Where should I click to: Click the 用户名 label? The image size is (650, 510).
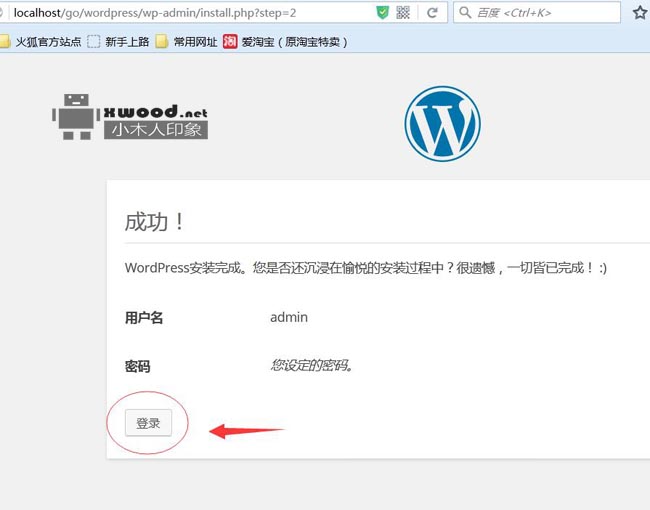pos(144,318)
